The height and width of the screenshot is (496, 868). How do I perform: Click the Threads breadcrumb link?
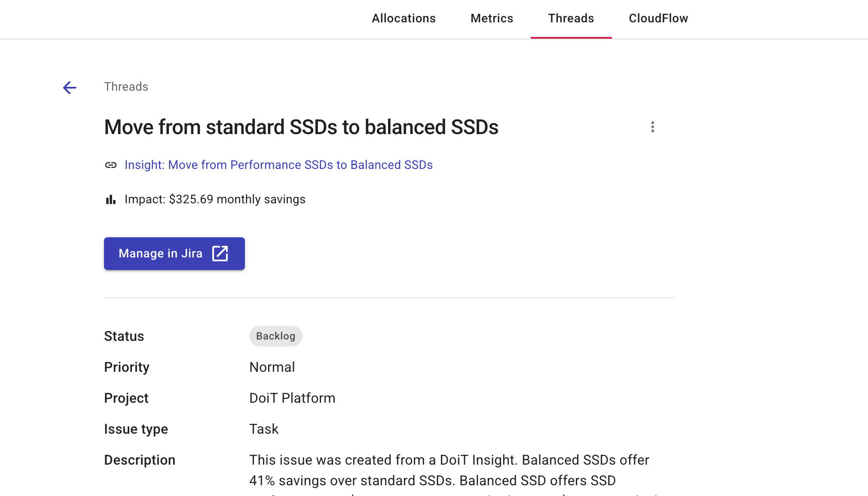point(126,87)
